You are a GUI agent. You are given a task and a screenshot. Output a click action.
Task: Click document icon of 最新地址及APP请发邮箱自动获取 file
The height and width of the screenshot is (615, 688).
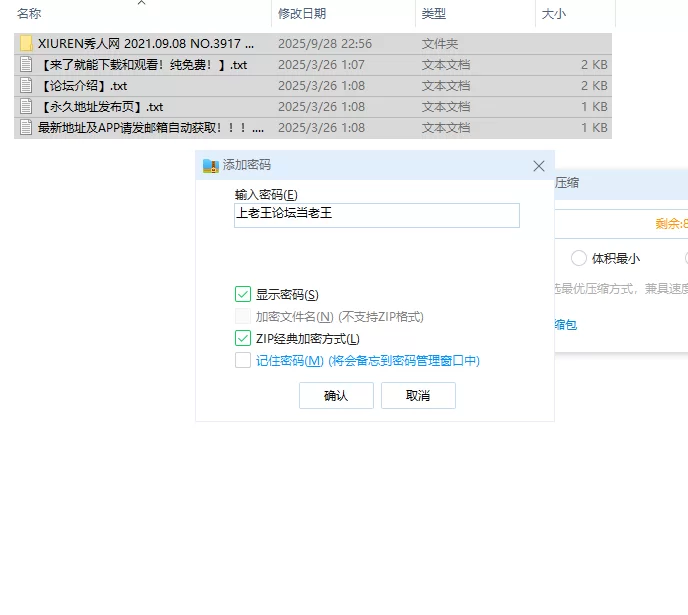point(26,128)
